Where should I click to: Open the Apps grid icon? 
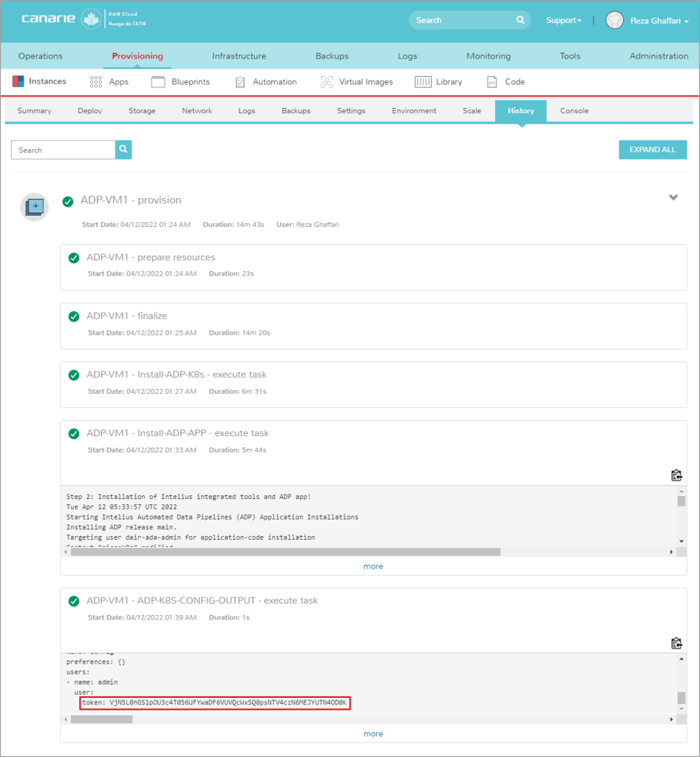pos(96,82)
